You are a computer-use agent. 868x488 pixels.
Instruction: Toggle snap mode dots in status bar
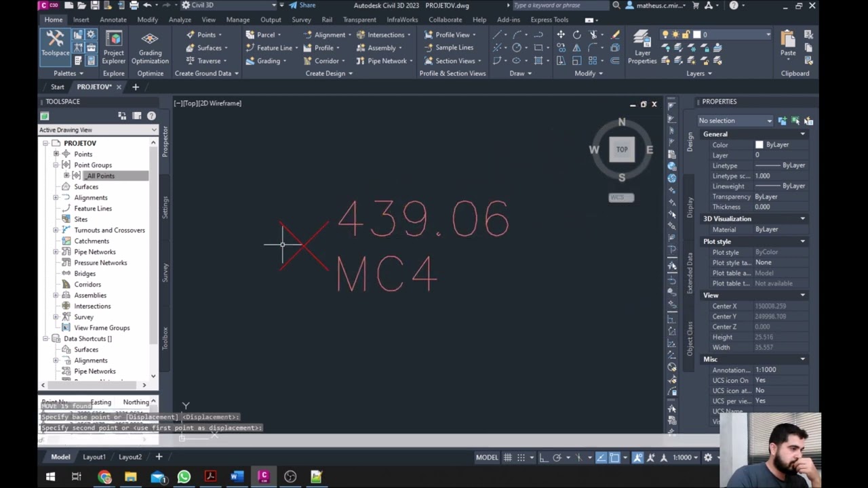[x=521, y=457]
